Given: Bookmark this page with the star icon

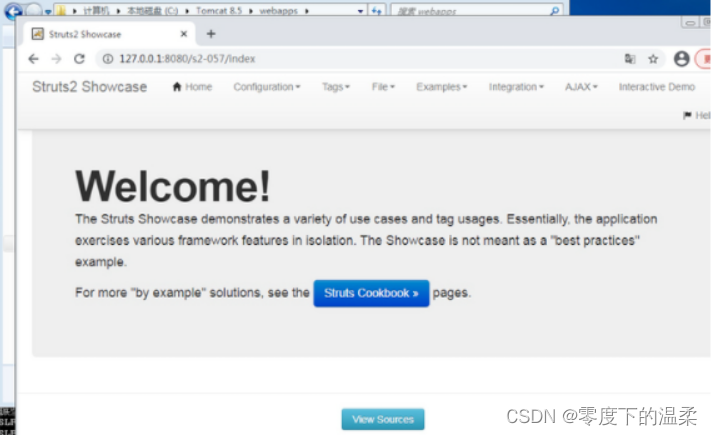Looking at the screenshot, I should (653, 59).
